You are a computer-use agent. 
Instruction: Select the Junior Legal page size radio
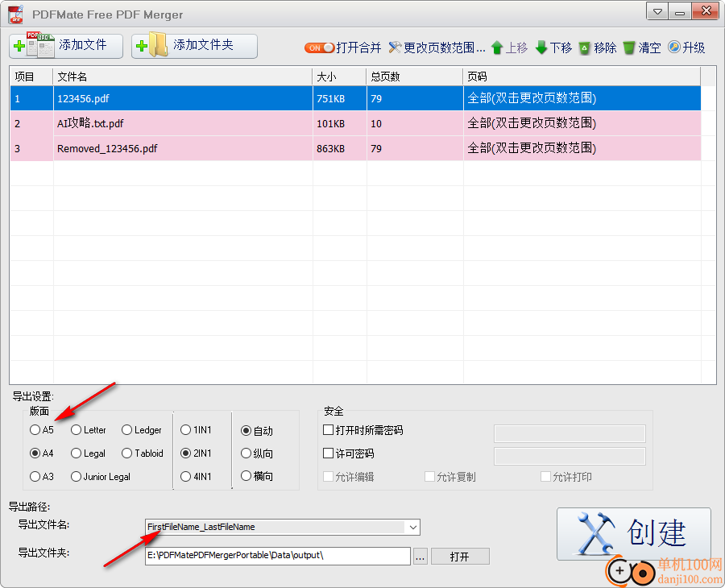pyautogui.click(x=77, y=476)
